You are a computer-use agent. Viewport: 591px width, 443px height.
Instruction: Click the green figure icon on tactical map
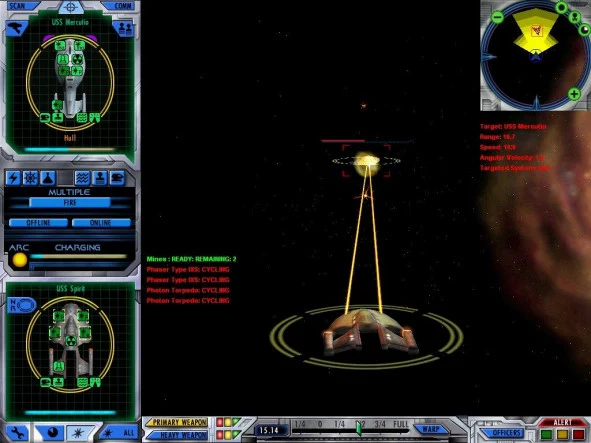tap(575, 17)
